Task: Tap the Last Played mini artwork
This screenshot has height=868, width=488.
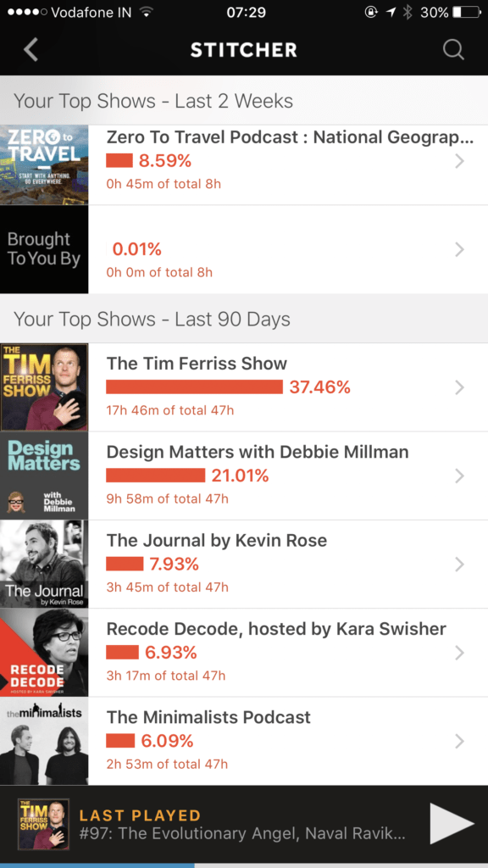Action: pos(44,824)
